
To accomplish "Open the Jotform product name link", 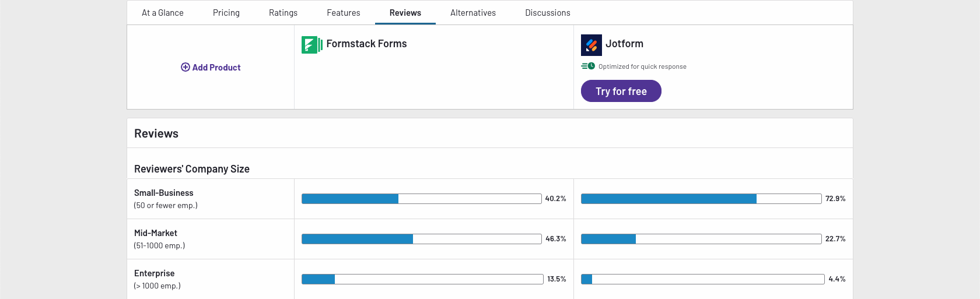I will point(624,44).
